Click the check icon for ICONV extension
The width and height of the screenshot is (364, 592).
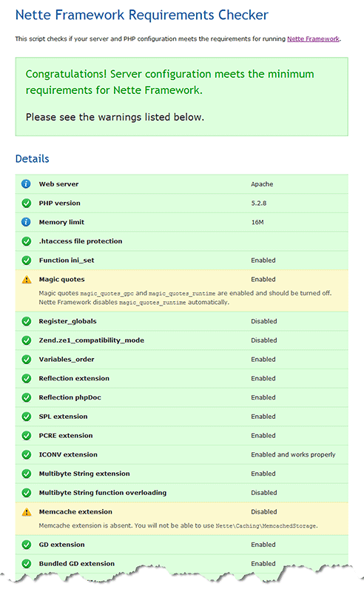pyautogui.click(x=26, y=454)
